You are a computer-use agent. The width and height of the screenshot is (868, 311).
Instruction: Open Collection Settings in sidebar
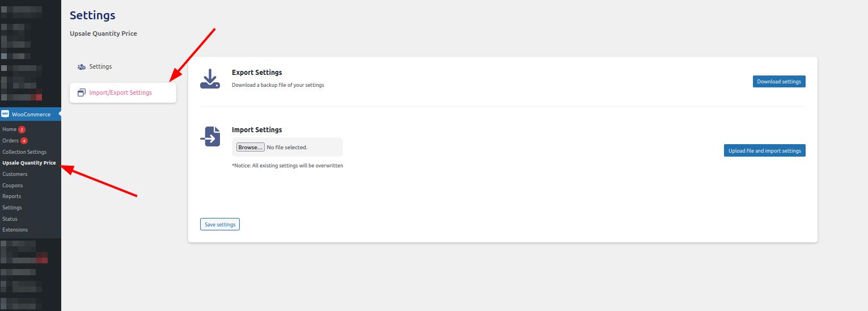(24, 152)
